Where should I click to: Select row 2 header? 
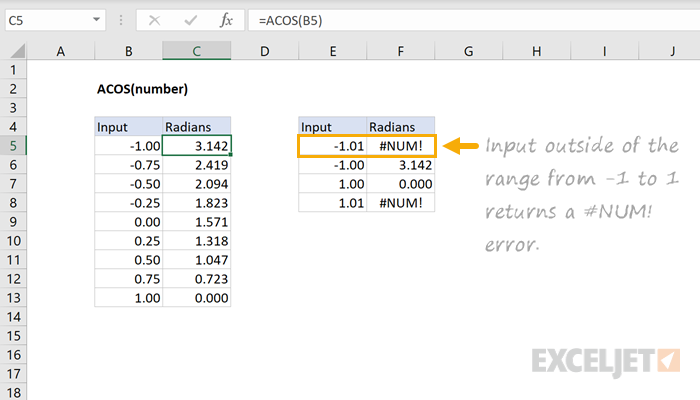click(x=13, y=89)
